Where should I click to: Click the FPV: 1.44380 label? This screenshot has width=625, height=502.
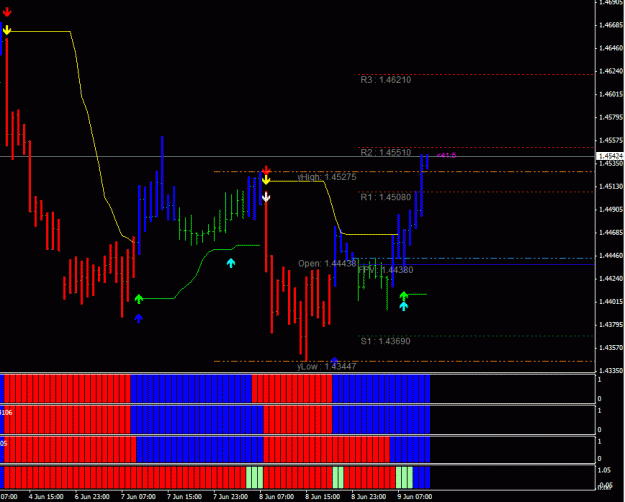tap(386, 270)
